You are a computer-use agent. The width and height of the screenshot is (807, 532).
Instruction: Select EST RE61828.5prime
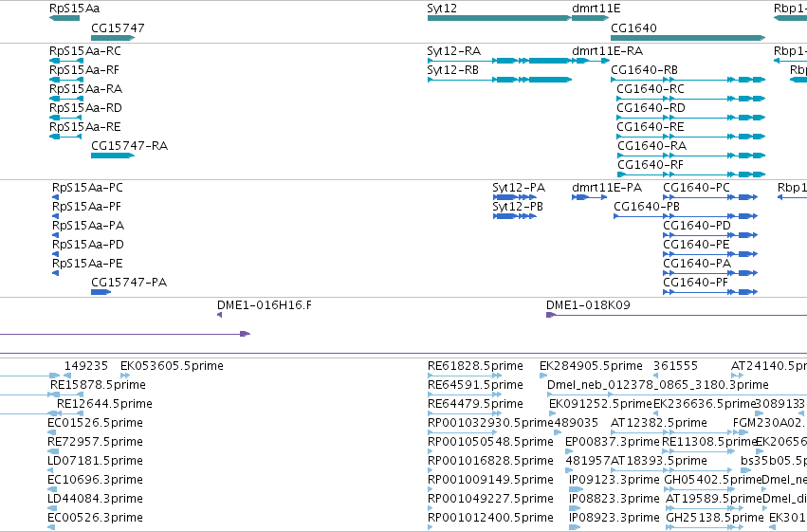click(x=475, y=366)
